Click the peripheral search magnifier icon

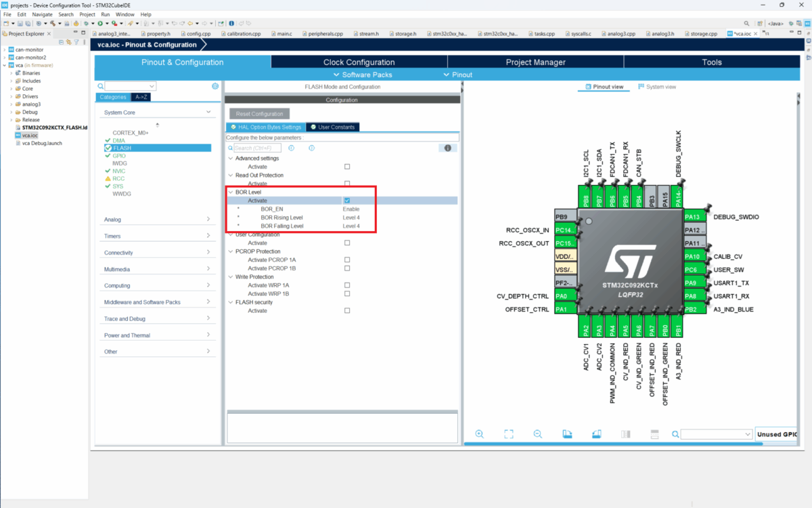100,86
